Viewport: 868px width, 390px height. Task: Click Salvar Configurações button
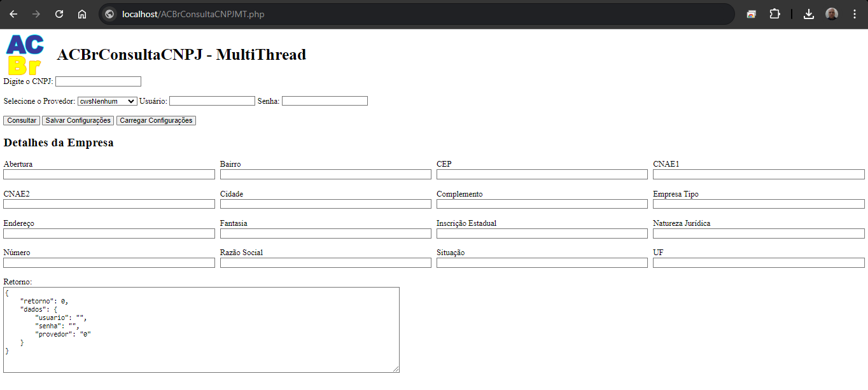tap(78, 121)
